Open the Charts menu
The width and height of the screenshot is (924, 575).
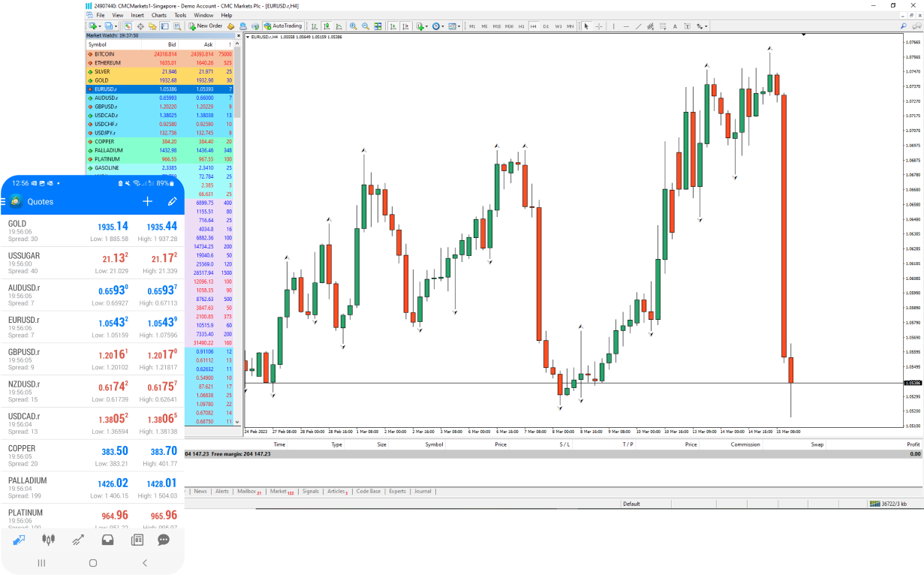point(158,15)
